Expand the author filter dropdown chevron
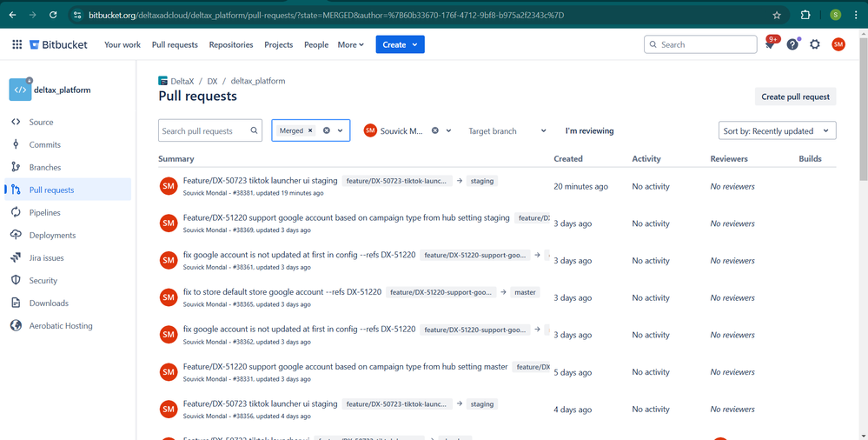 [448, 130]
